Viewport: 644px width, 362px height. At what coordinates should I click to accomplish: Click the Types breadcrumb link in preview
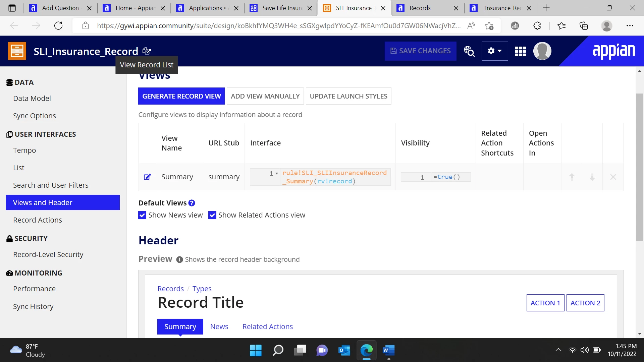(202, 289)
